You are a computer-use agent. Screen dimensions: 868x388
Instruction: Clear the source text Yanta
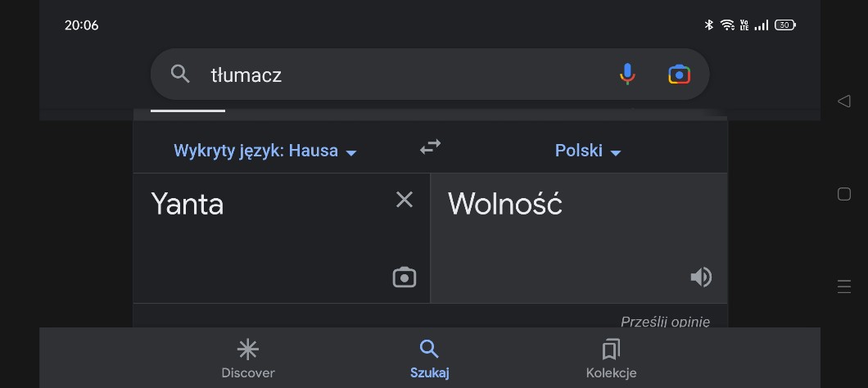click(405, 200)
